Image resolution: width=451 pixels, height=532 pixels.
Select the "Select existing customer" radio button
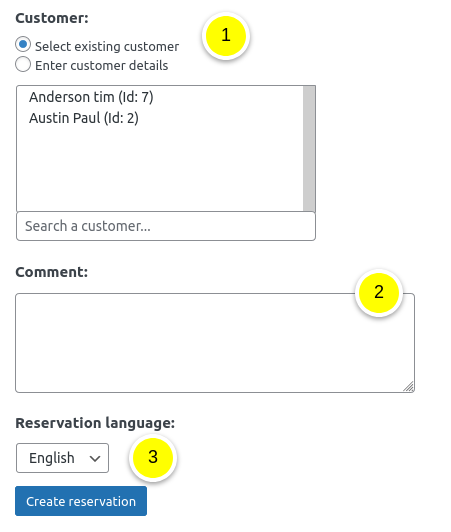[x=23, y=44]
